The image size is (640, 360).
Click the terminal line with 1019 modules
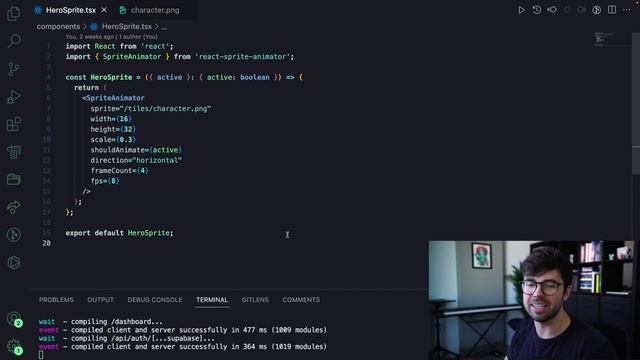(182, 347)
